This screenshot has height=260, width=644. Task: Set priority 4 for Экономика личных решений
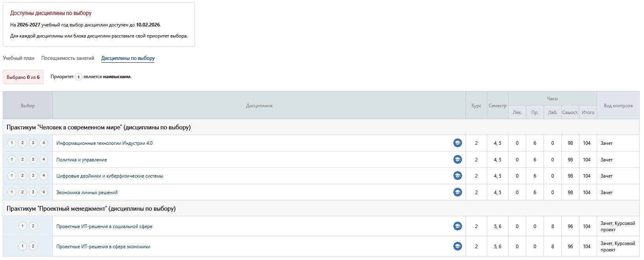pos(44,192)
